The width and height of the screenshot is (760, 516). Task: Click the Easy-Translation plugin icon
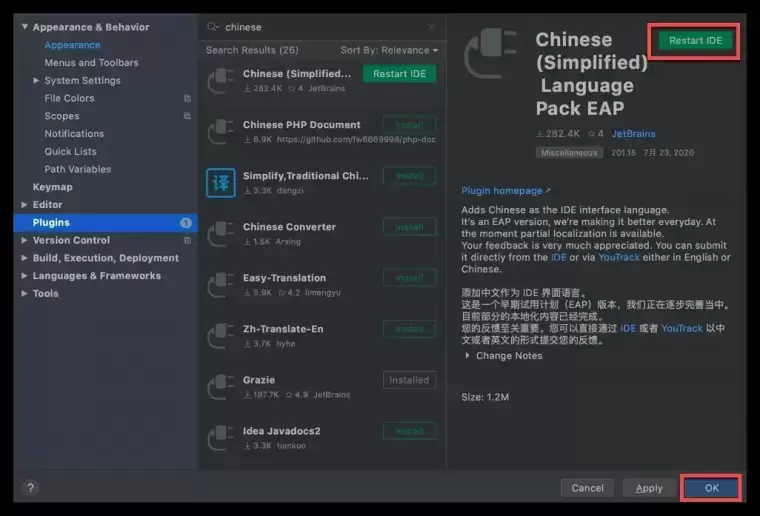click(221, 285)
